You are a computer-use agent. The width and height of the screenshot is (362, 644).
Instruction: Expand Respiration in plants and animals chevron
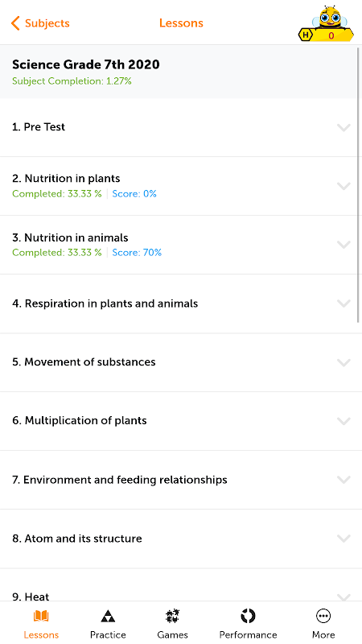point(343,303)
